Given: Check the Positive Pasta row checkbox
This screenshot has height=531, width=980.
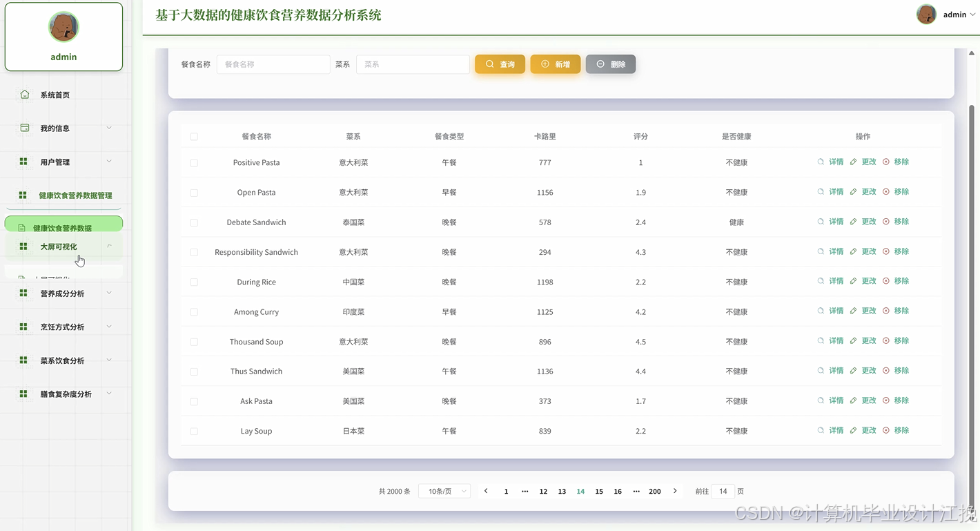Looking at the screenshot, I should click(x=194, y=163).
